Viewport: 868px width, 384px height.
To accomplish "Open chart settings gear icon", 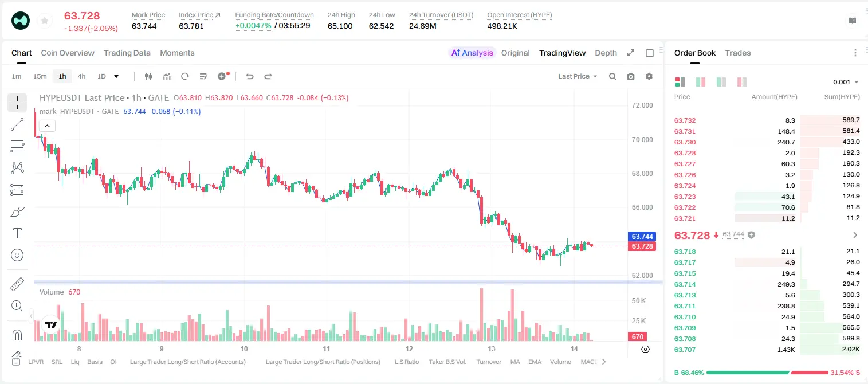I will coord(649,76).
